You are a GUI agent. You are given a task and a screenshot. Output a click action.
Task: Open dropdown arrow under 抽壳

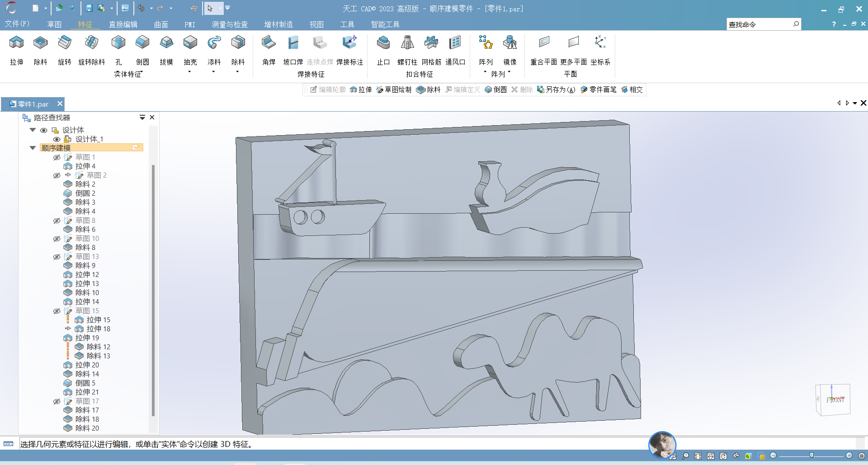(x=190, y=72)
